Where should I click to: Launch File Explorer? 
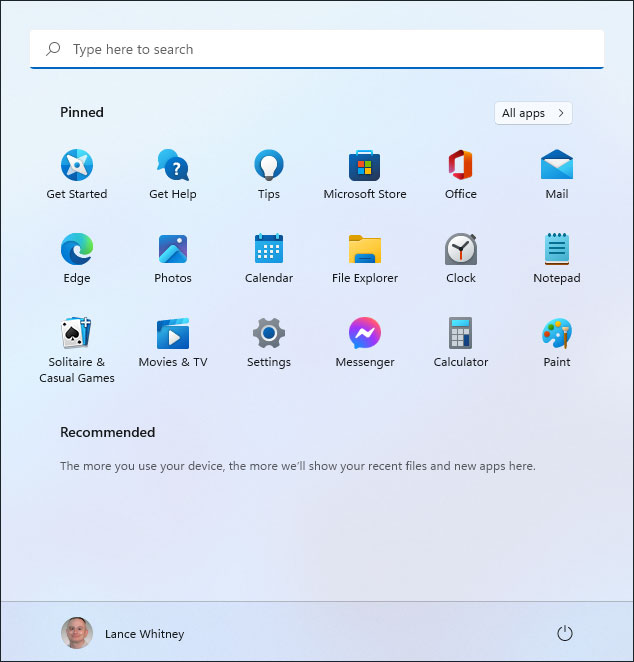(x=365, y=250)
